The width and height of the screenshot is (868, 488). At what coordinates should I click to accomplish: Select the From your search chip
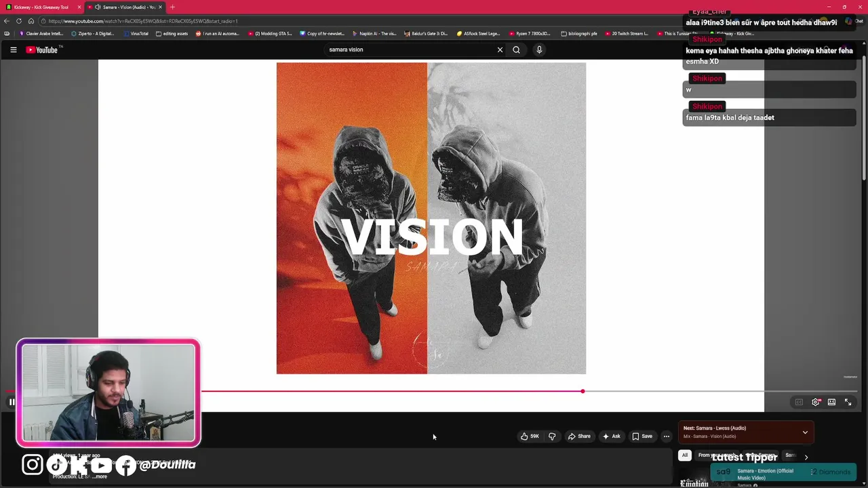pyautogui.click(x=717, y=455)
